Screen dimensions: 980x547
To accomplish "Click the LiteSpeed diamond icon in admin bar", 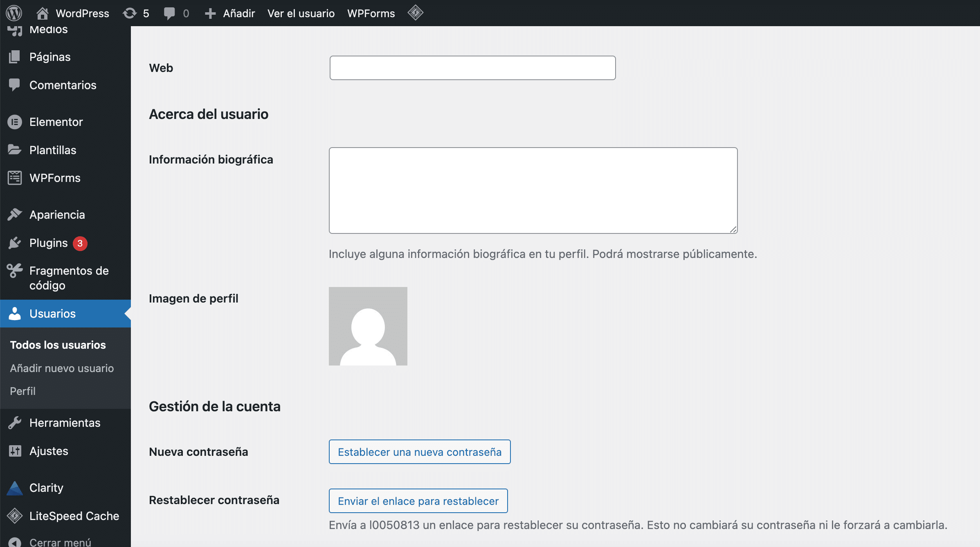I will pyautogui.click(x=415, y=13).
